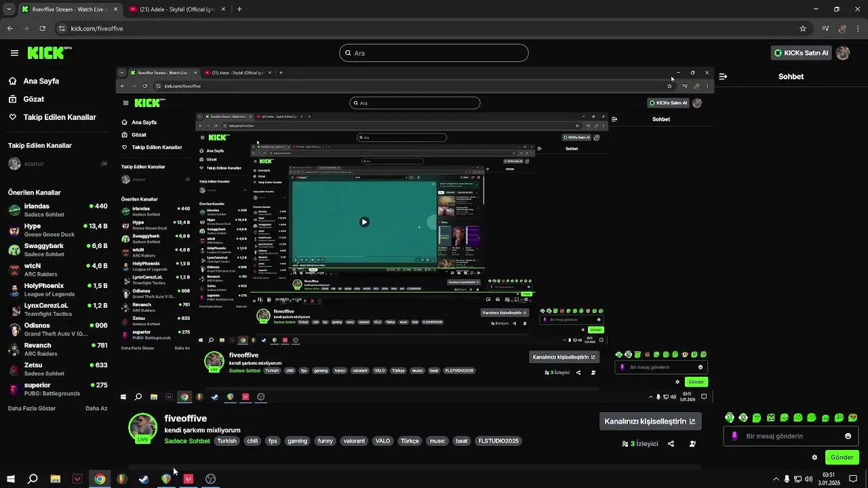Open the HolyPhoenix channel
868x488 pixels.
pyautogui.click(x=58, y=290)
